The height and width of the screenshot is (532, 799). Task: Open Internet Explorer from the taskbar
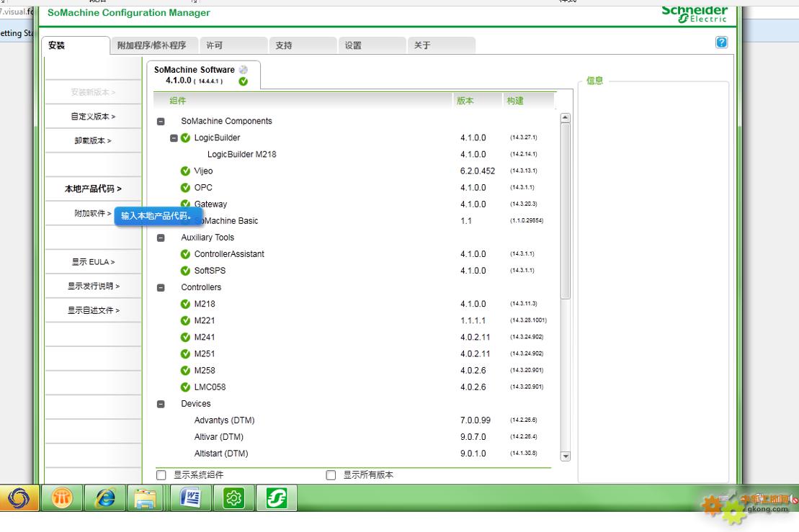[x=105, y=498]
